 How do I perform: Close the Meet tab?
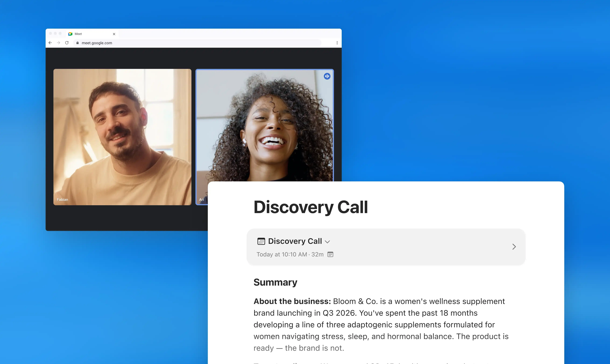tap(114, 34)
